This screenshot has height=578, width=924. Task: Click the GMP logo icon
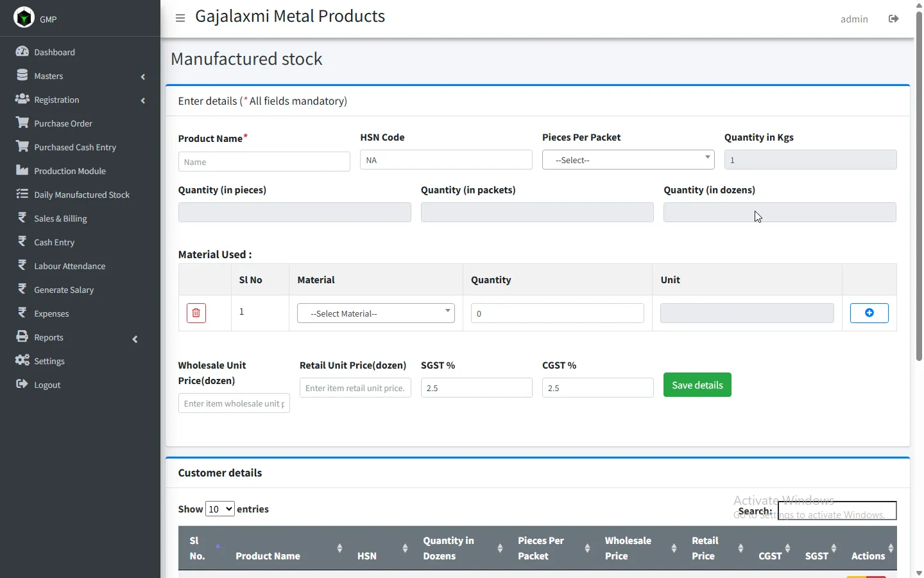coord(24,17)
